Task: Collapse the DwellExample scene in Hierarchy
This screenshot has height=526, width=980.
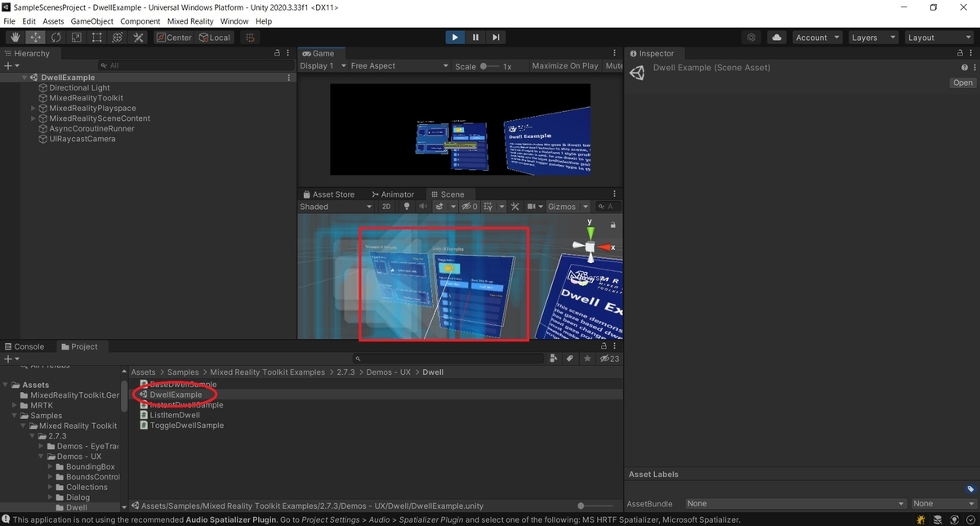Action: 24,78
